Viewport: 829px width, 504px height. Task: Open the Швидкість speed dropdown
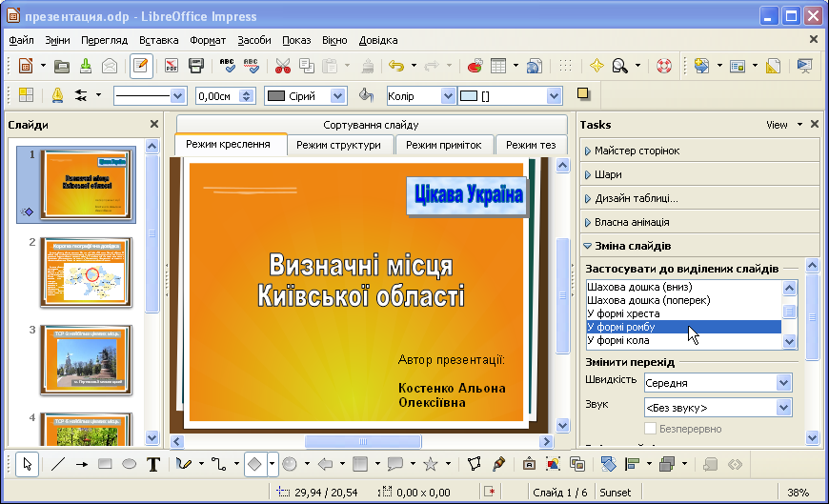783,383
